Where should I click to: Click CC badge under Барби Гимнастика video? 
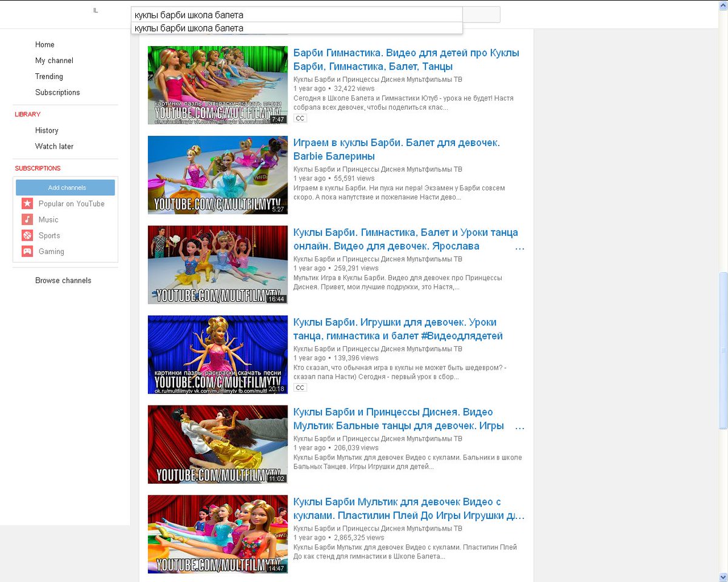click(300, 118)
